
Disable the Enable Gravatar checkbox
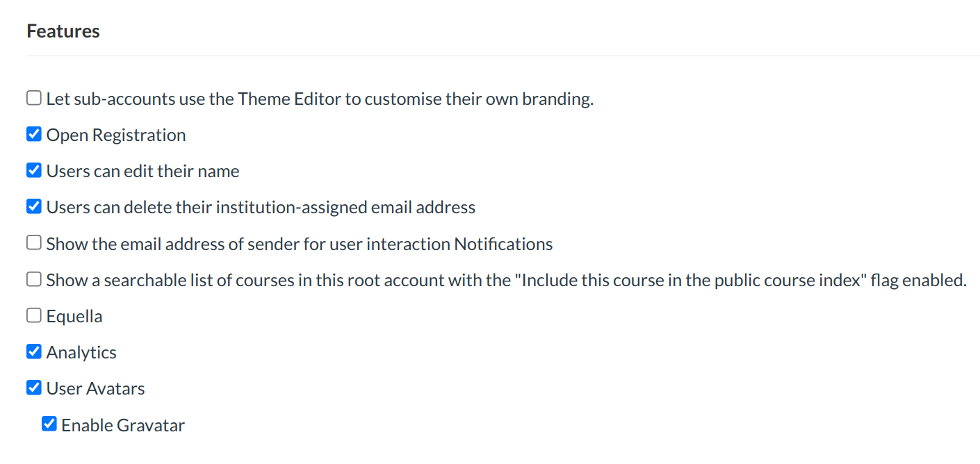[49, 424]
